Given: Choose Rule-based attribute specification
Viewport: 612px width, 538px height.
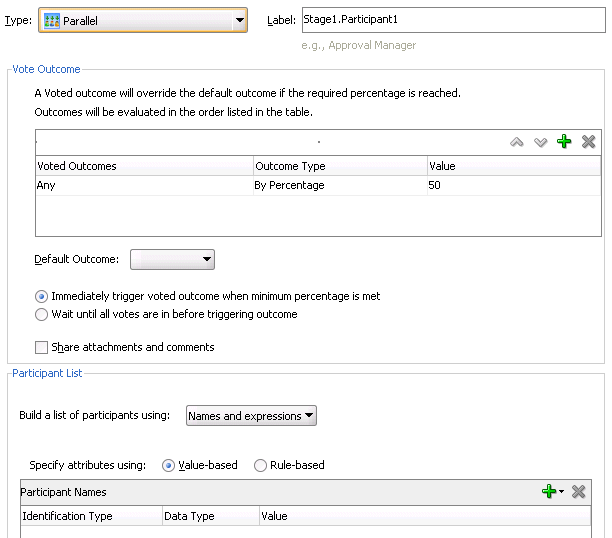Looking at the screenshot, I should [x=261, y=465].
